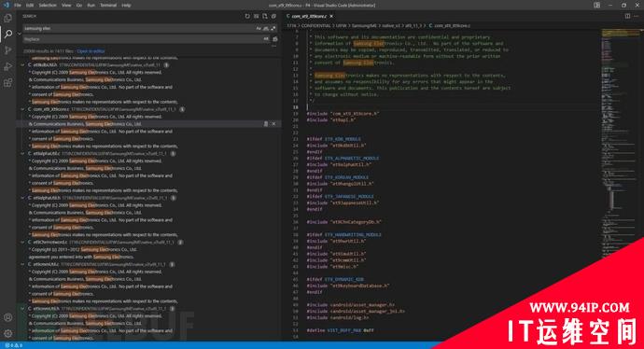Click UIFW in the breadcrumb path

[342, 25]
